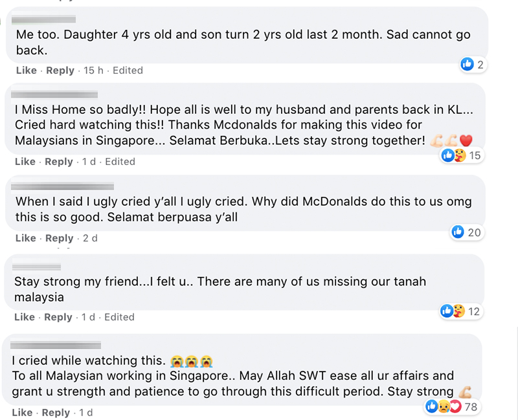
Task: Reply to the 'Me too. Daughter' comment
Action: (x=60, y=70)
